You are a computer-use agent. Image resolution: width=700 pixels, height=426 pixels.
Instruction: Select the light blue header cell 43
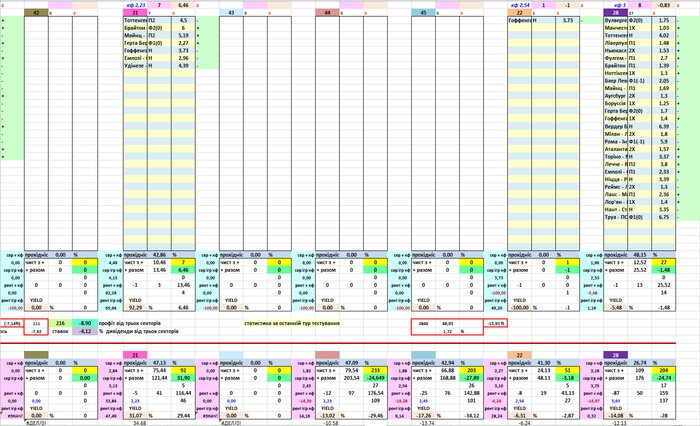click(x=231, y=13)
